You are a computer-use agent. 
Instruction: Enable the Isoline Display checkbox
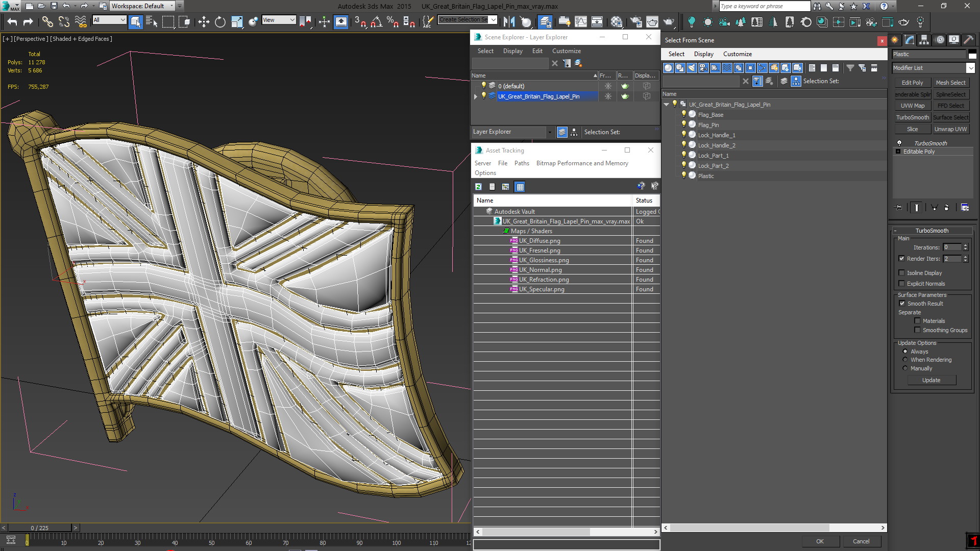(x=901, y=273)
